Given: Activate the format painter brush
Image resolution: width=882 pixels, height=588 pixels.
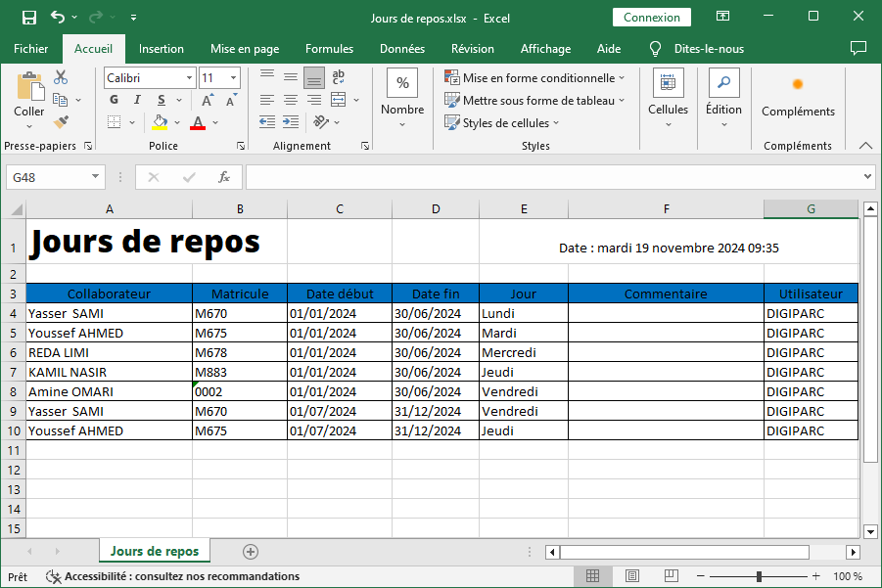Looking at the screenshot, I should pos(61,121).
